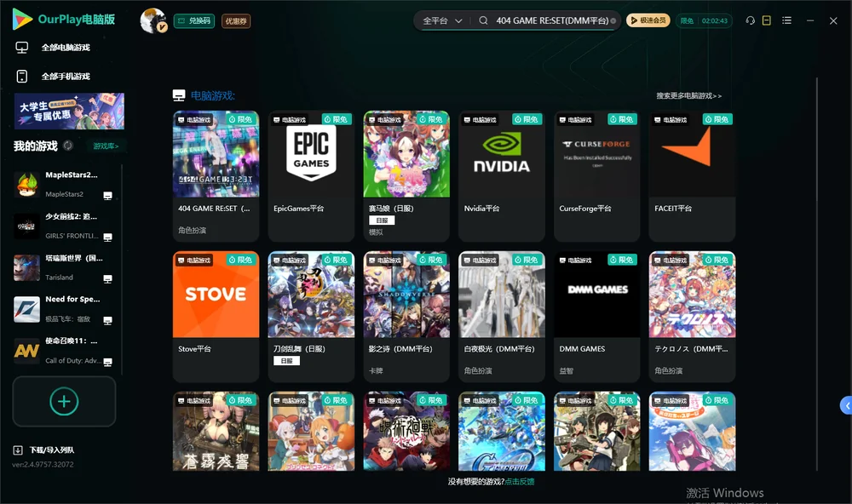Open the 赛马娘 (日服) game card

(406, 176)
